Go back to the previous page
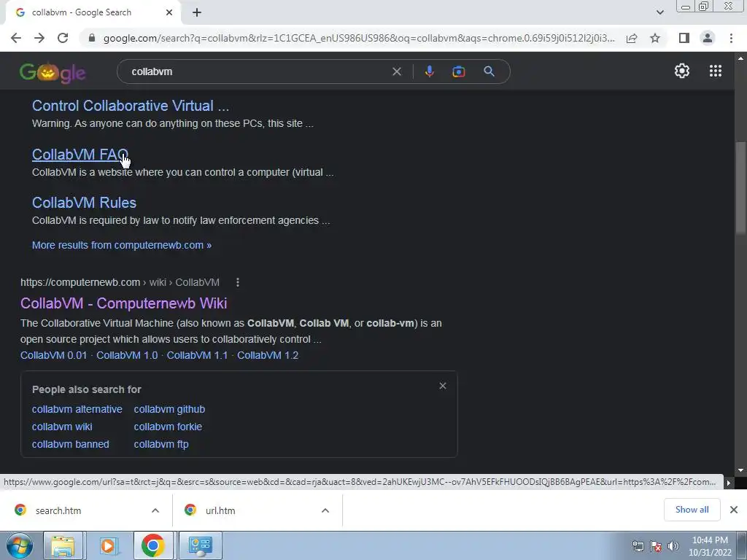This screenshot has height=560, width=747. 16,38
